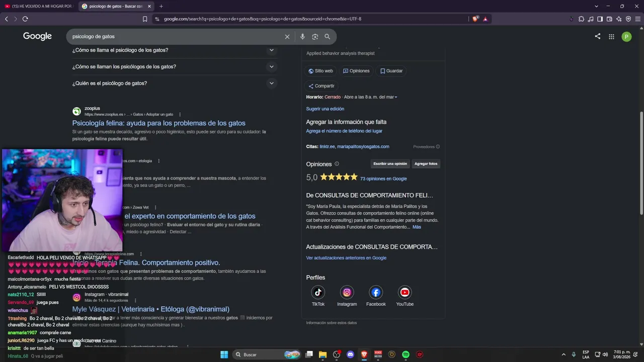Open the Windows Start menu
644x362 pixels.
[224, 354]
